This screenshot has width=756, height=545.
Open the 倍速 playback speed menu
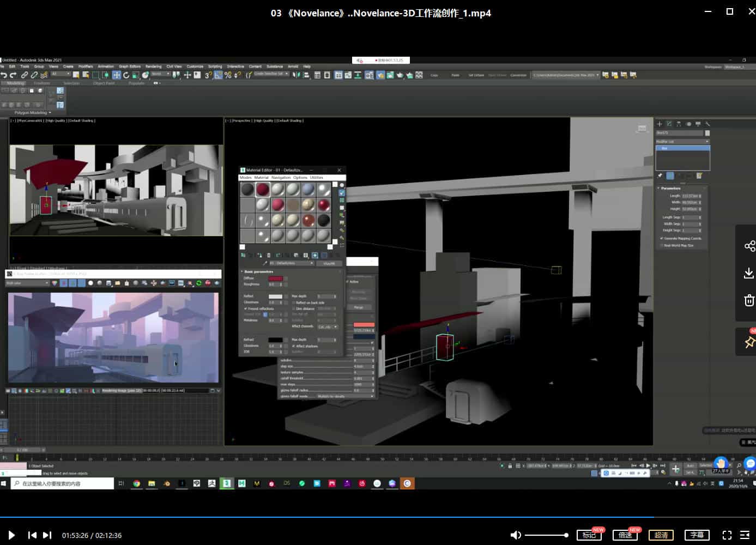(x=625, y=535)
